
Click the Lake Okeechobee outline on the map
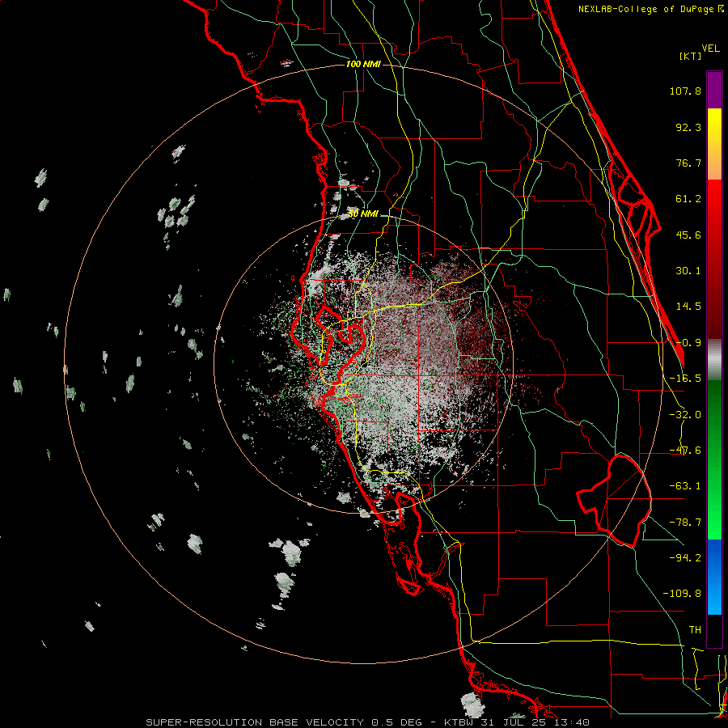614,501
